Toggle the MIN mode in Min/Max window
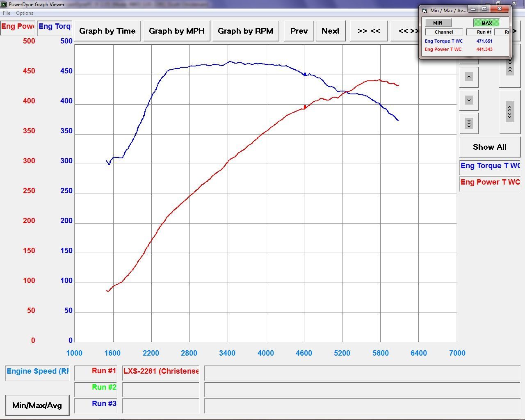The height and width of the screenshot is (420, 525). (x=438, y=23)
